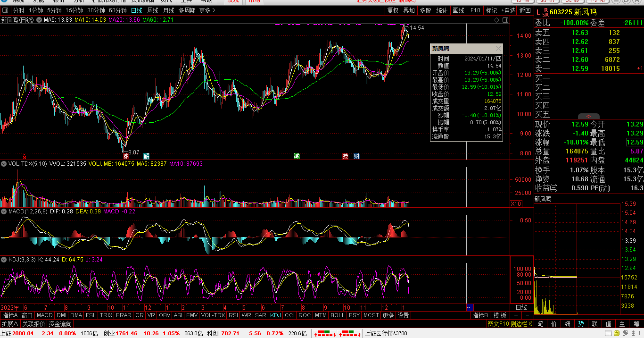Open the 模板 template tab
Image resolution: width=644 pixels, height=338 pixels.
[500, 315]
